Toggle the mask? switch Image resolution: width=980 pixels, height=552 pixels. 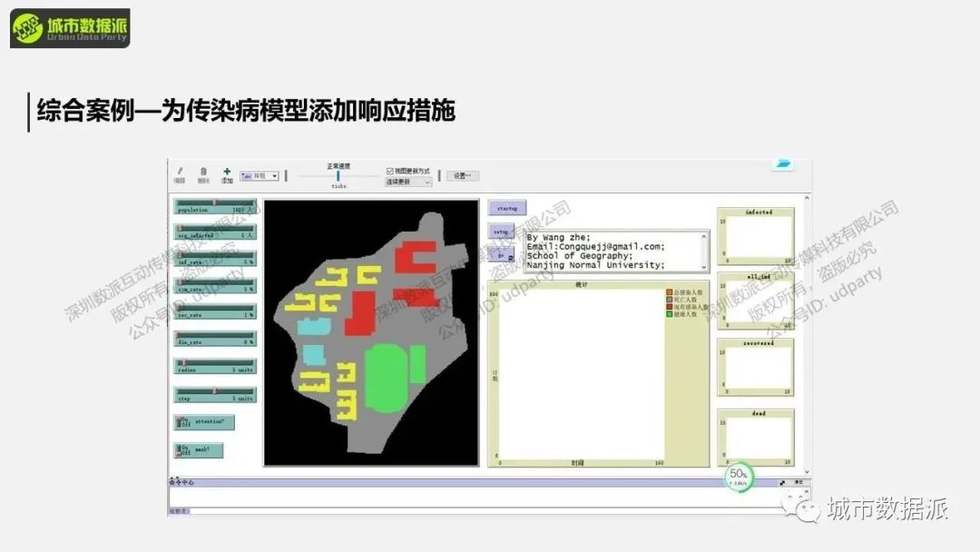[x=198, y=449]
